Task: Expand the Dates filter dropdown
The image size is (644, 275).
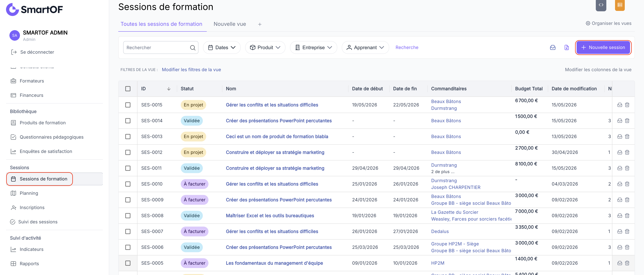Action: pyautogui.click(x=222, y=47)
